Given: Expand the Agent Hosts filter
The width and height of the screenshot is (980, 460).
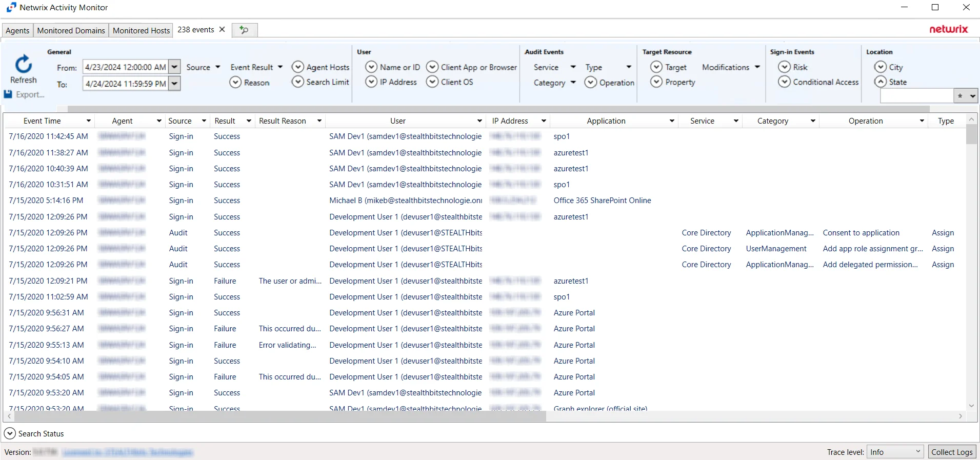Looking at the screenshot, I should click(298, 67).
